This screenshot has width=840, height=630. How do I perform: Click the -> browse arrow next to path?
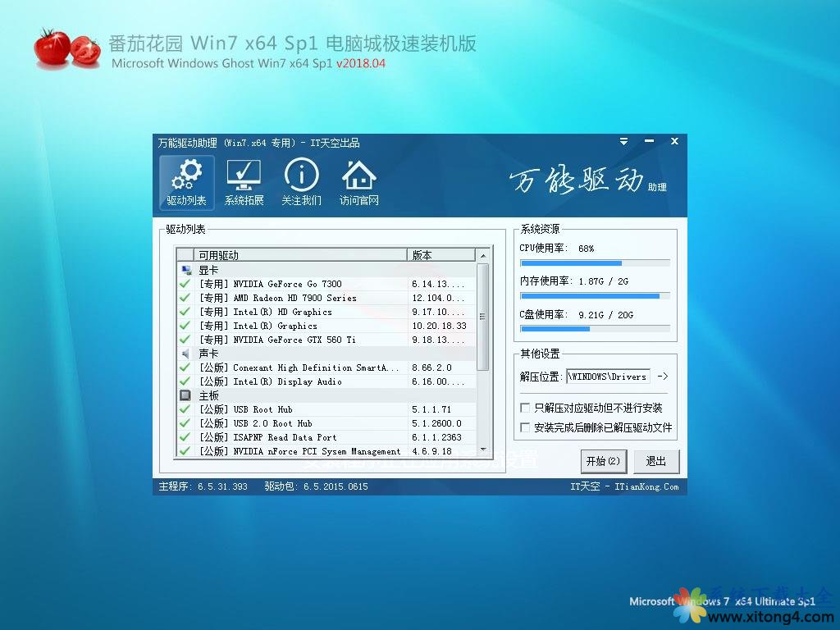(x=663, y=376)
